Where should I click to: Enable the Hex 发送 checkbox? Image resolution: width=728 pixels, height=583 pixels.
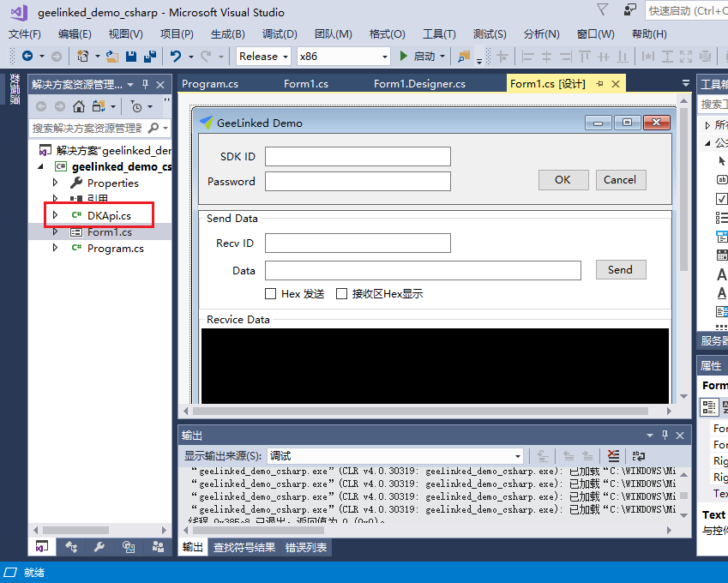(271, 294)
